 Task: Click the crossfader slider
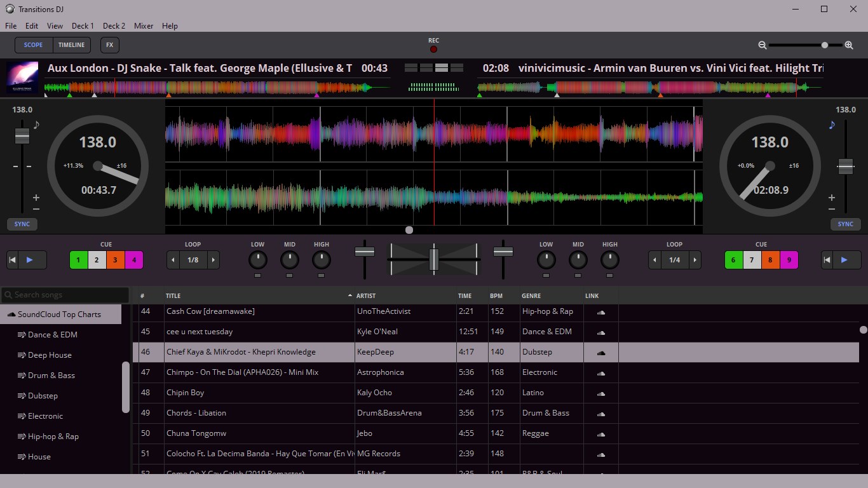[x=433, y=259]
